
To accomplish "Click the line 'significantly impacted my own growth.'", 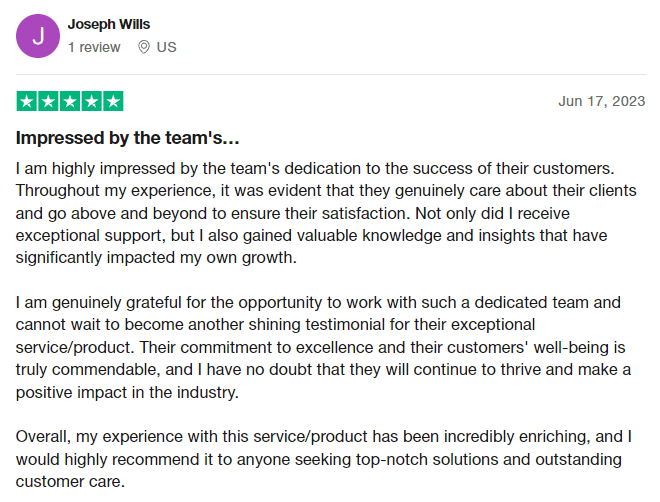I will [x=156, y=258].
